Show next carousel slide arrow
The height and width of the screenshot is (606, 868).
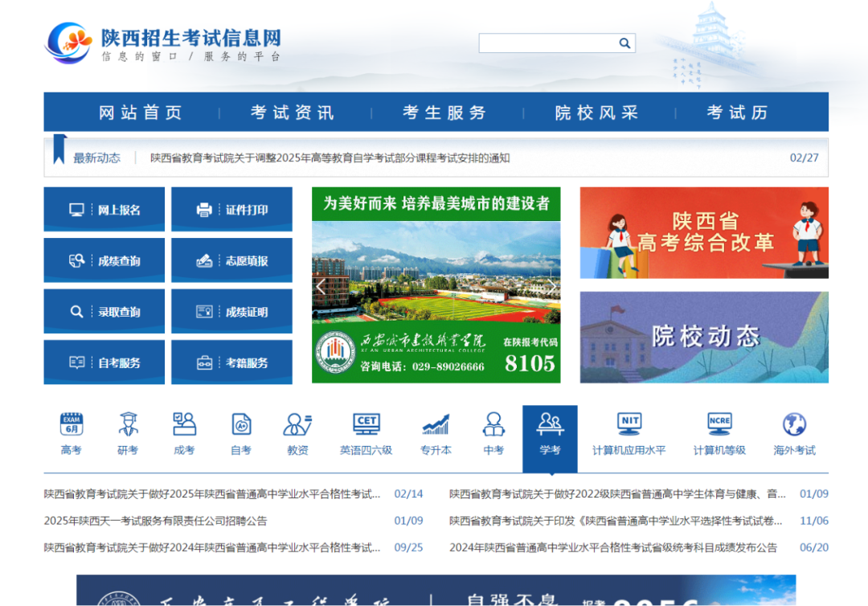coord(552,286)
